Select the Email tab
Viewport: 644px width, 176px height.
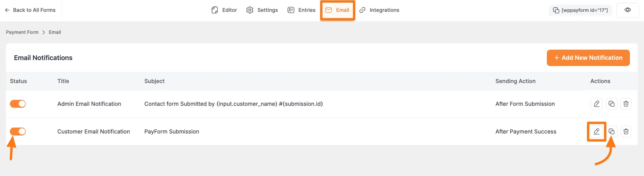click(337, 10)
